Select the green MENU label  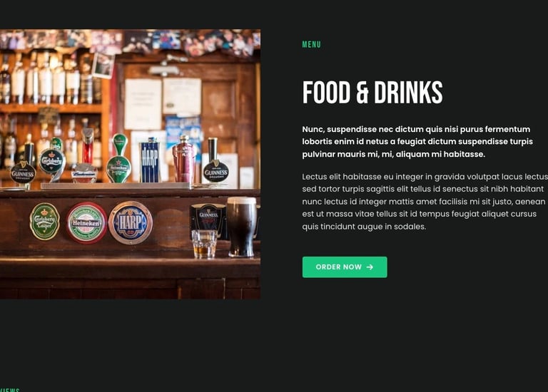point(311,45)
